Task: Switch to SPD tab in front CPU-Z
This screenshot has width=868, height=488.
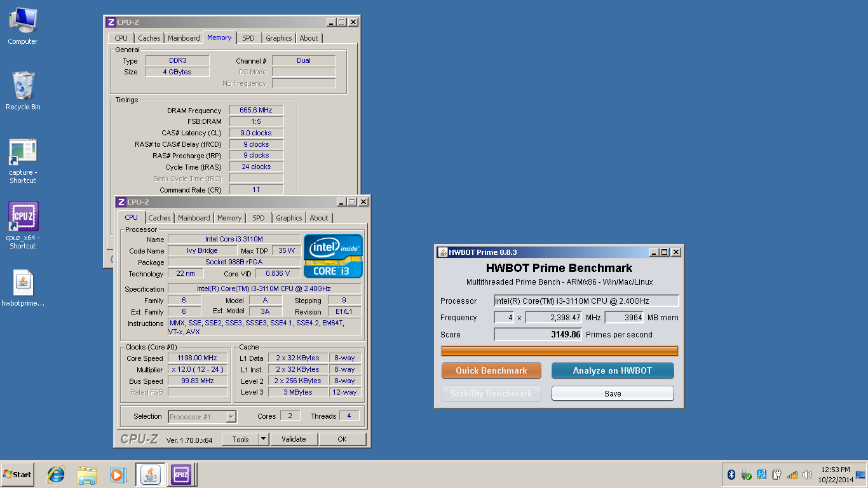Action: point(259,218)
